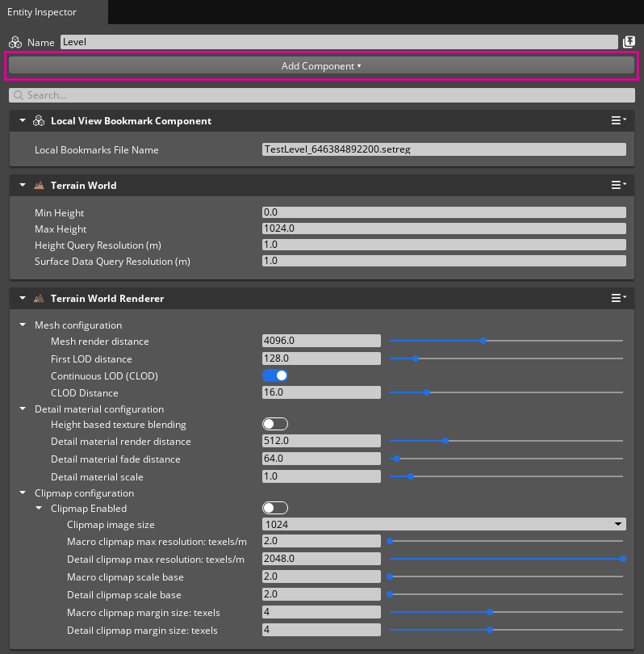The width and height of the screenshot is (644, 654).
Task: Turn on Height based texture blending
Action: coord(274,423)
